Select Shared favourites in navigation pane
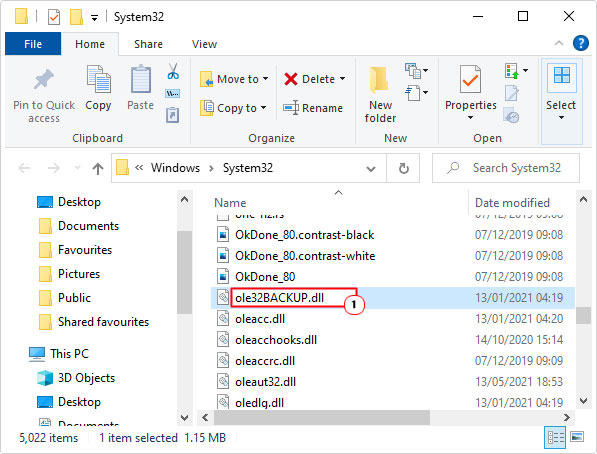The height and width of the screenshot is (454, 597). [x=103, y=322]
